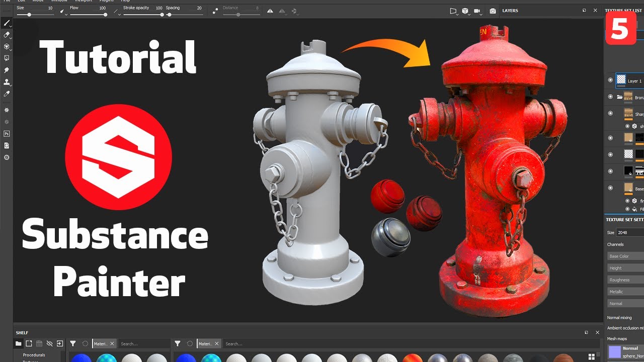Remove the Materi.. filter in right shelf pane
The image size is (644, 362).
(x=217, y=344)
